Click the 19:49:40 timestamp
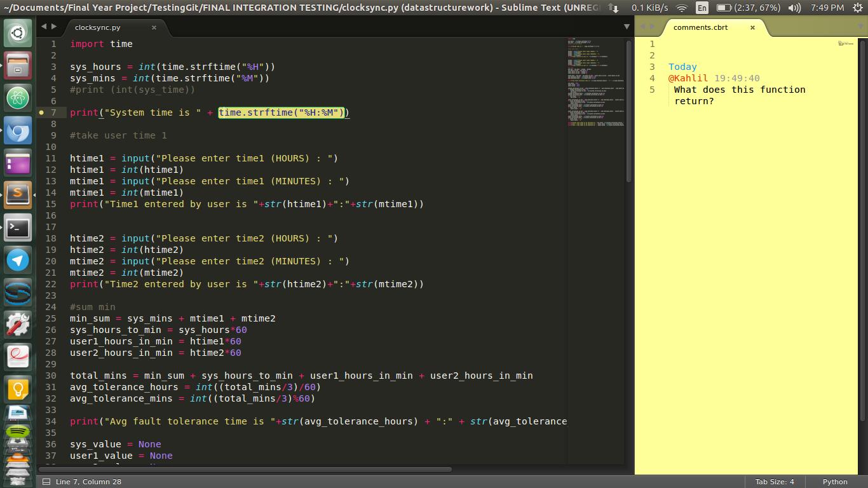 click(736, 78)
